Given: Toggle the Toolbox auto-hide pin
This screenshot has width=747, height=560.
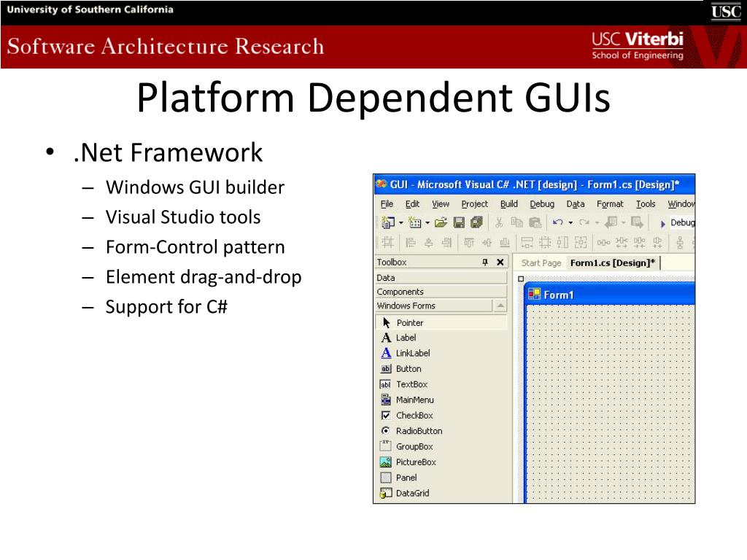Looking at the screenshot, I should coord(485,262).
